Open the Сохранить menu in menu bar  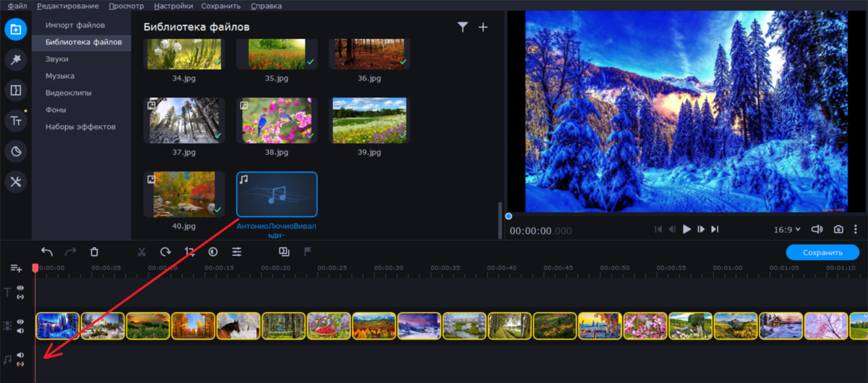pos(221,6)
